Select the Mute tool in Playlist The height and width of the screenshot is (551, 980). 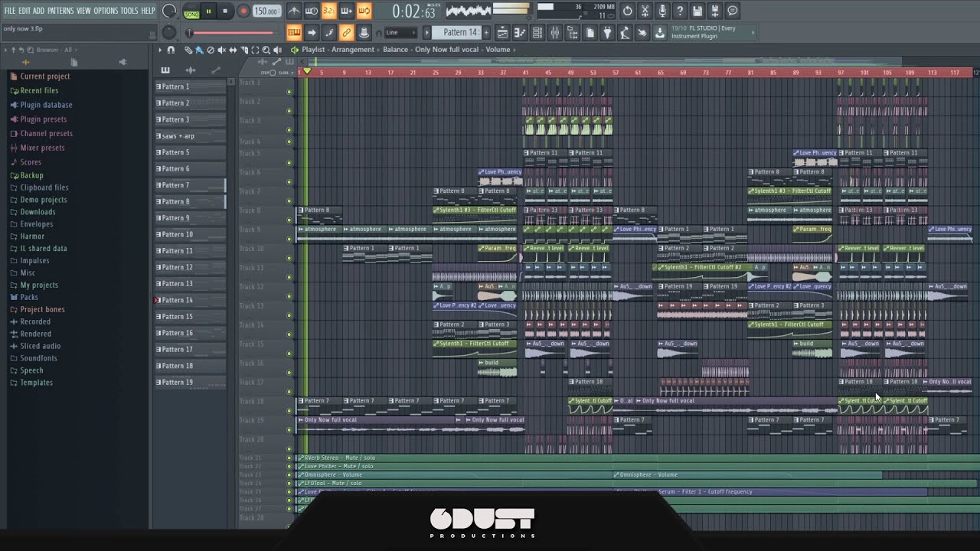coord(221,51)
